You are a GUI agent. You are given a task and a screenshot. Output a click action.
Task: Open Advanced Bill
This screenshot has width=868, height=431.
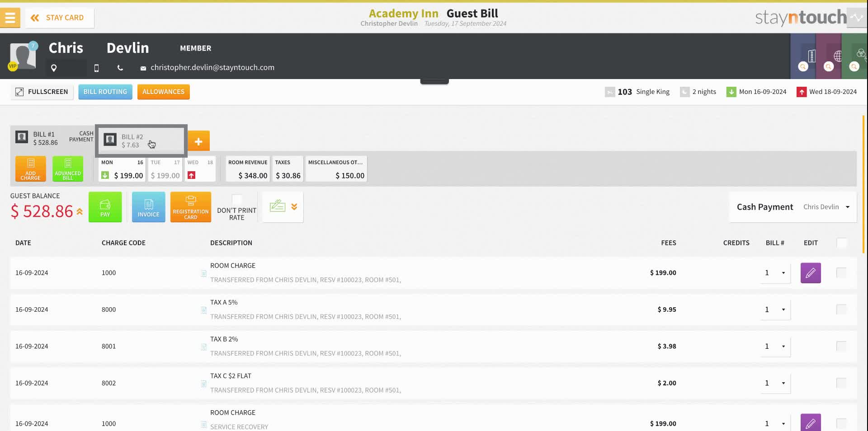point(68,169)
